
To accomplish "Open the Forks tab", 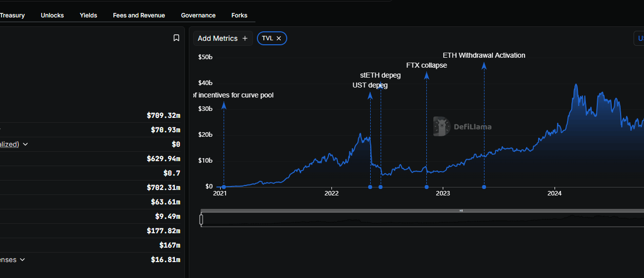I will 240,15.
